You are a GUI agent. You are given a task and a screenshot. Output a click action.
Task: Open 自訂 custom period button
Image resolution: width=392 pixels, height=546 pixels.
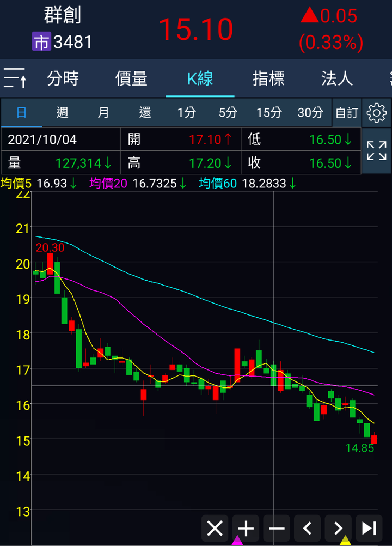point(347,113)
